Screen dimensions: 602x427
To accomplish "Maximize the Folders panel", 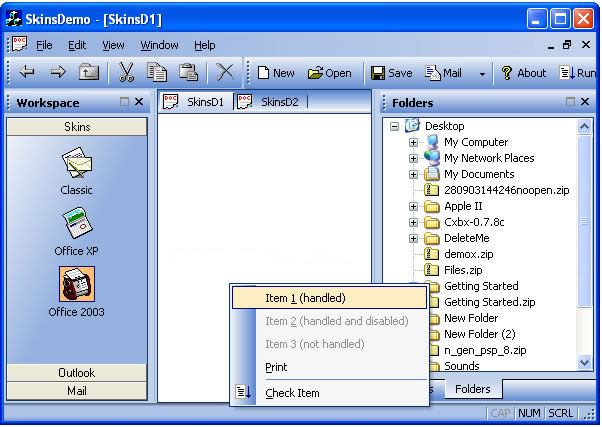I will click(x=571, y=102).
